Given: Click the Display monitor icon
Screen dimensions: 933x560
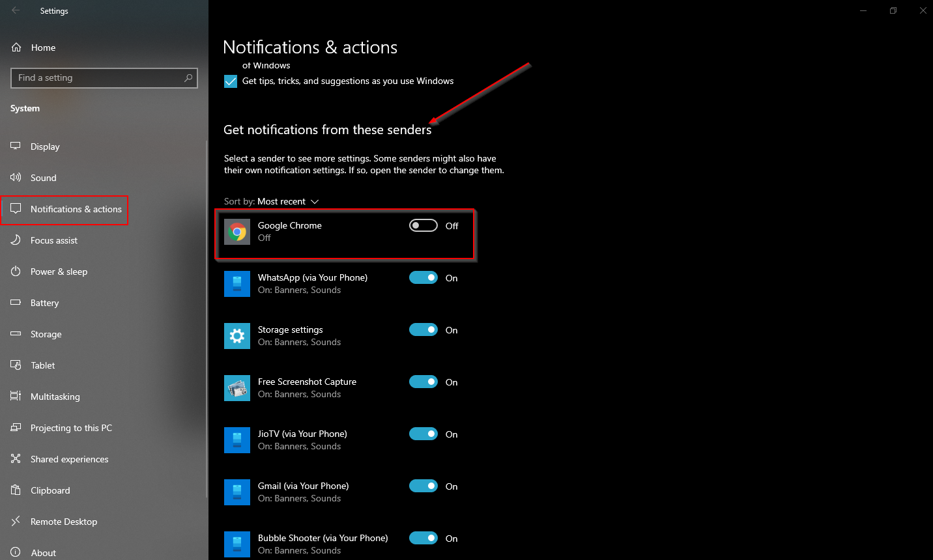Looking at the screenshot, I should tap(16, 147).
